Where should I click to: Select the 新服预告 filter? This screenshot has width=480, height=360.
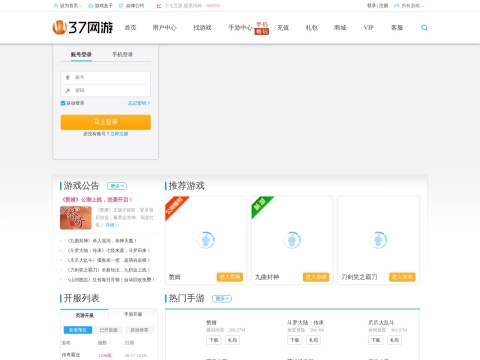78,330
